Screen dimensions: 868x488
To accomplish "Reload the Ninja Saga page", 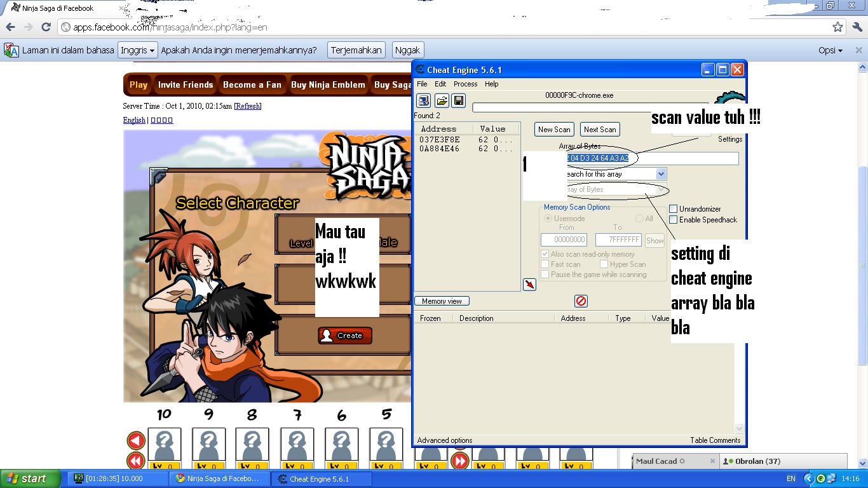I will coord(46,27).
